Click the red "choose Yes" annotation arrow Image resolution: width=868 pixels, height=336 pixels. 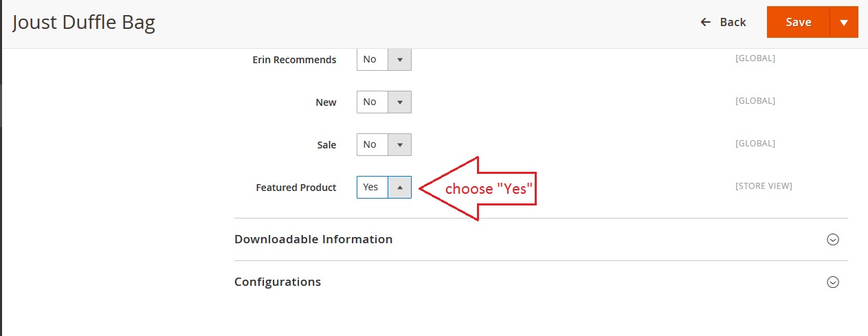[x=480, y=189]
